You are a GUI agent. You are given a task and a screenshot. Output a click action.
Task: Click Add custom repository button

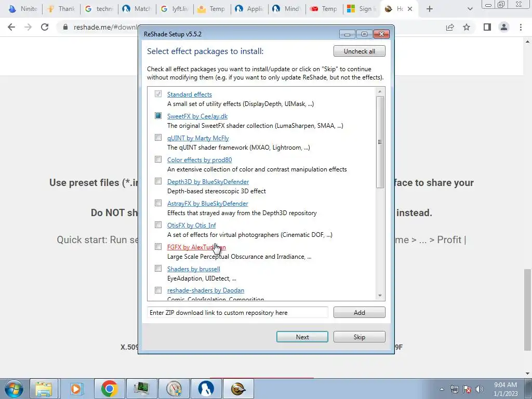[360, 312]
